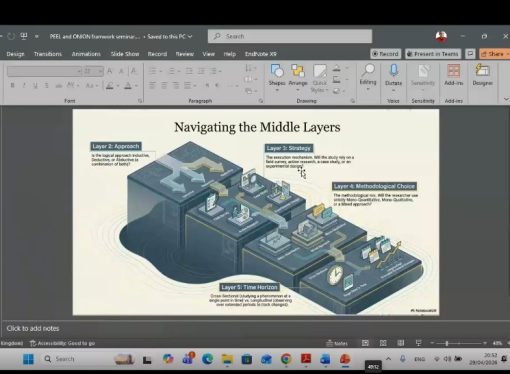Open numbering dropdown arrow

point(179,71)
